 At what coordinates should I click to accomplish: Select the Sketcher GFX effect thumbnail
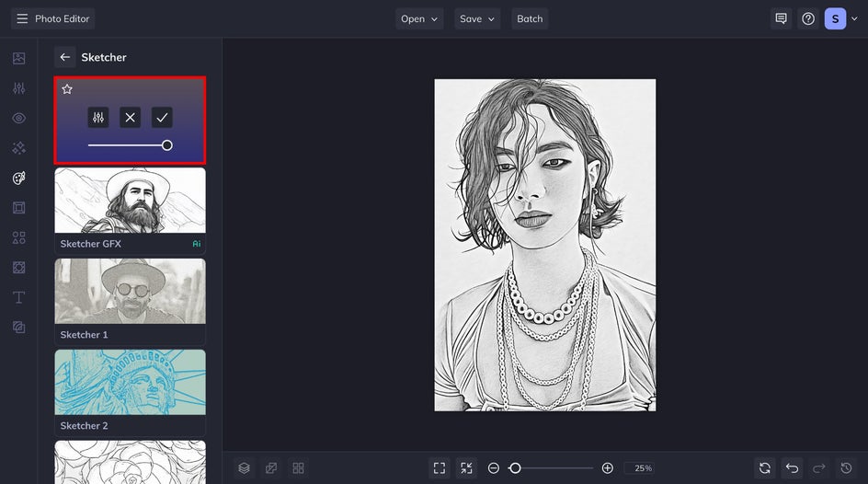click(130, 211)
